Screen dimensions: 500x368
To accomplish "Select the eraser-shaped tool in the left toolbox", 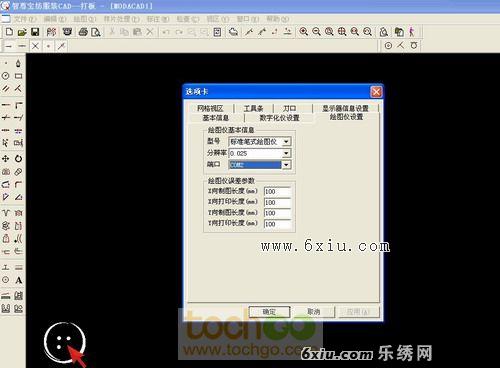I will point(18,172).
